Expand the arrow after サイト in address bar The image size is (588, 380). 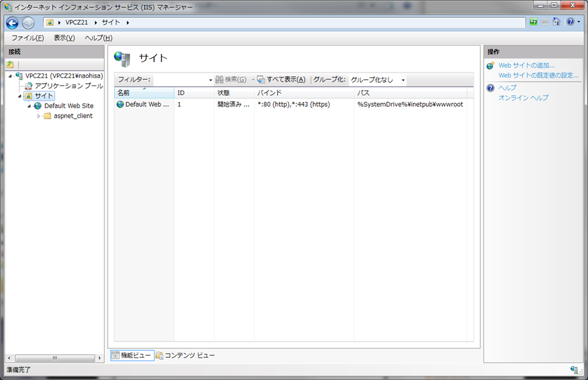pyautogui.click(x=128, y=23)
